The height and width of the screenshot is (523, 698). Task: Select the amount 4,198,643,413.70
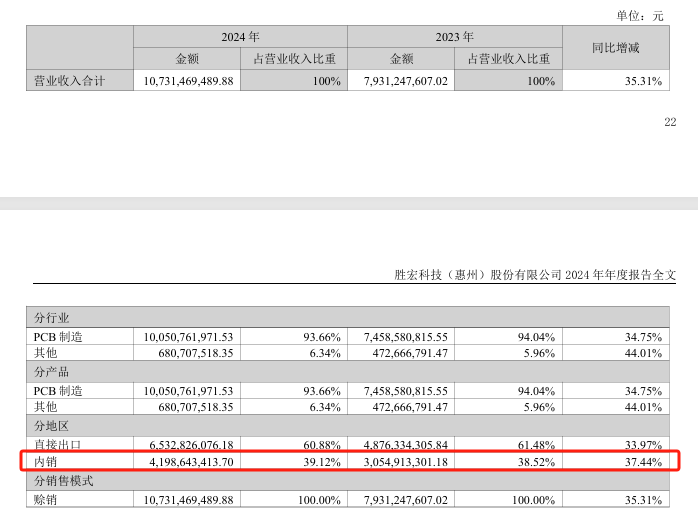coord(191,462)
